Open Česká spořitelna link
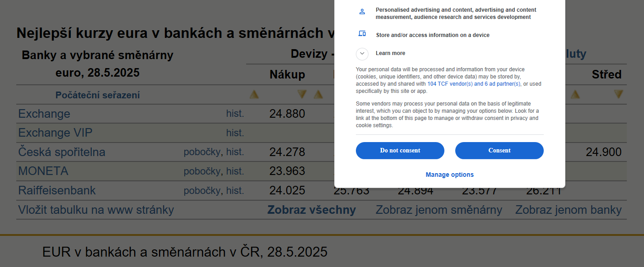 pyautogui.click(x=62, y=152)
